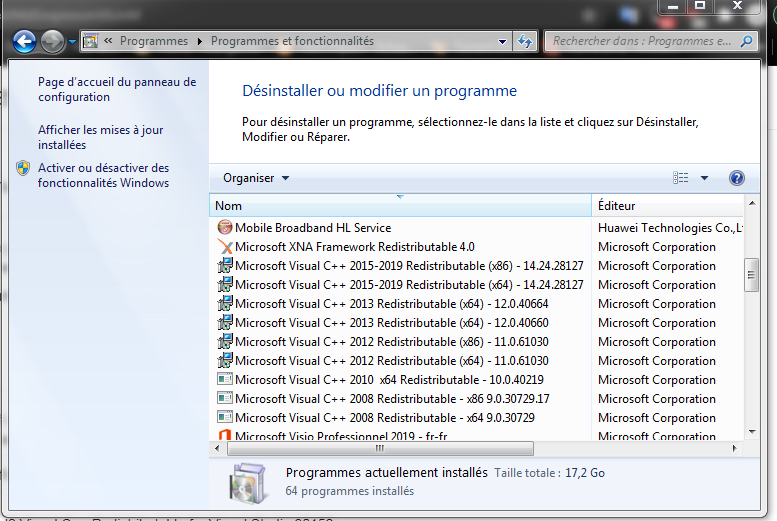Maximize the window with the title bar button
Image resolution: width=777 pixels, height=521 pixels.
pyautogui.click(x=700, y=6)
